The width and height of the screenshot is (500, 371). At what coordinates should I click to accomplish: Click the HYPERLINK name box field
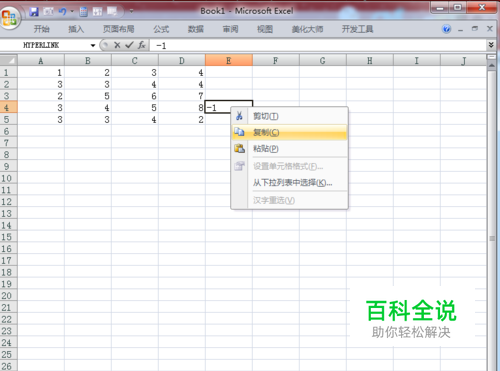click(44, 45)
